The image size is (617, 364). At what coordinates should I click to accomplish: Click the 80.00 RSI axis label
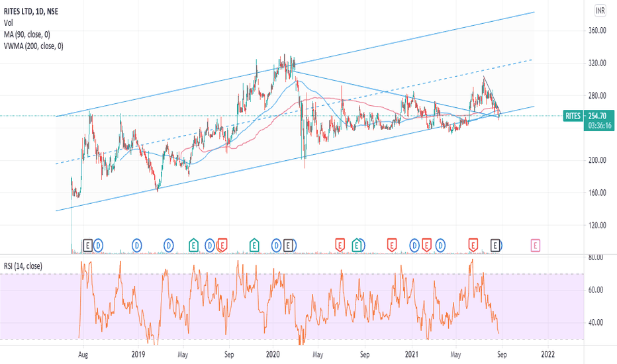[596, 257]
